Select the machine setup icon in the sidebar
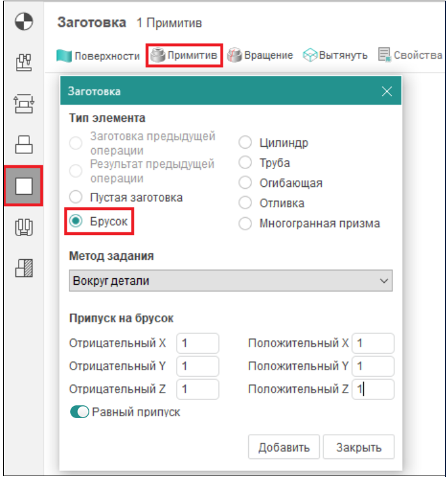Image resolution: width=448 pixels, height=480 pixels. [x=24, y=62]
